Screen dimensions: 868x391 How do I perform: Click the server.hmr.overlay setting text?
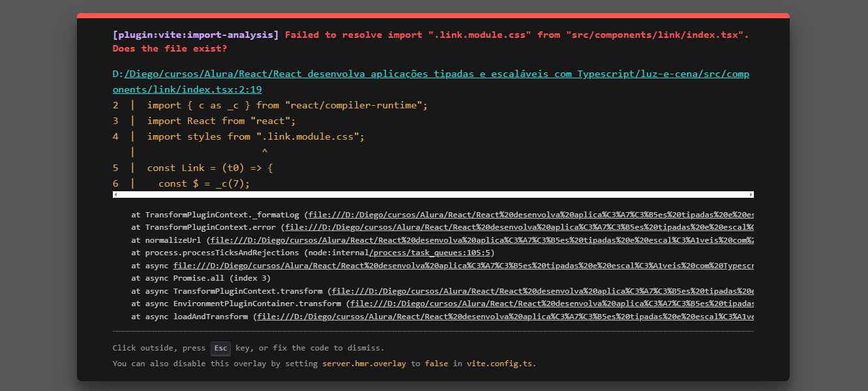[364, 364]
